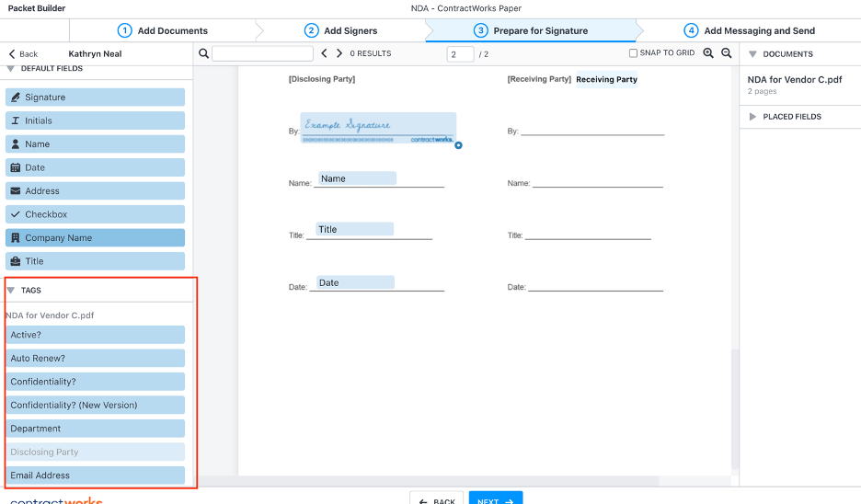Click the signature field resize handle

(x=458, y=145)
